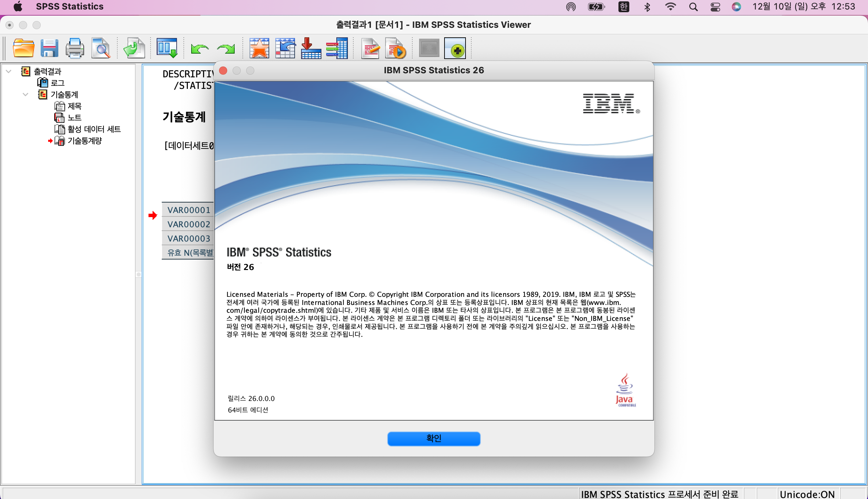Click the Redo green arrow
The image size is (868, 499).
tap(226, 49)
